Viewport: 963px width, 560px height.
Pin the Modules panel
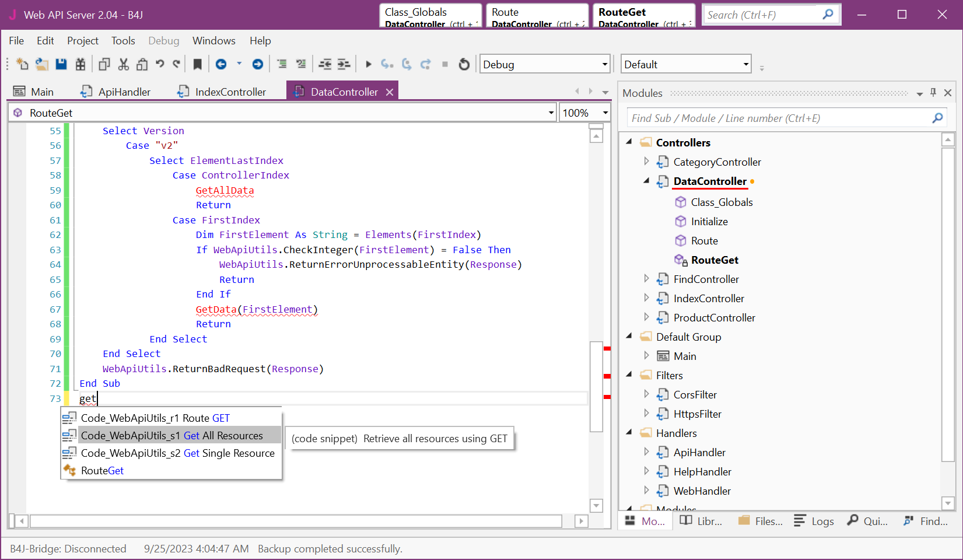[933, 93]
